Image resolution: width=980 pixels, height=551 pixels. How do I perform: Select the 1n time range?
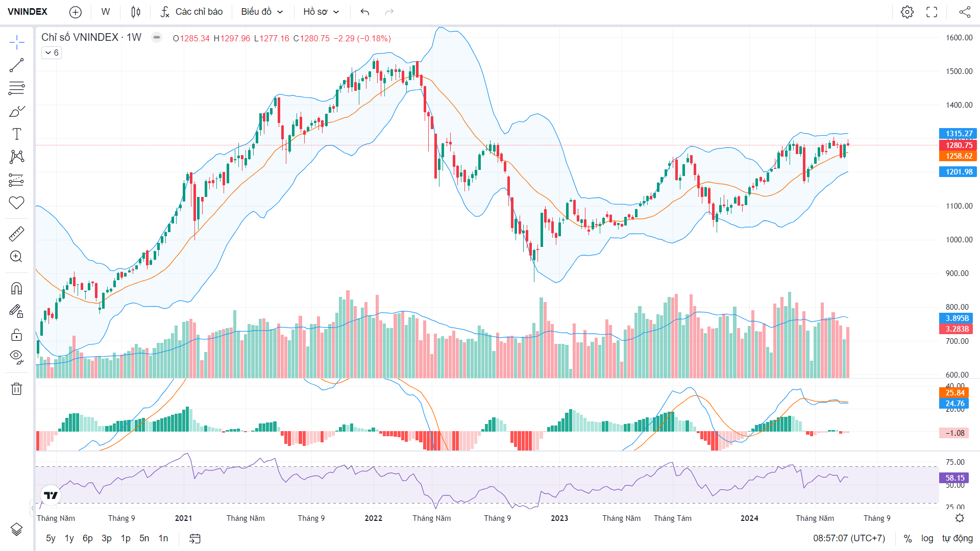(163, 538)
